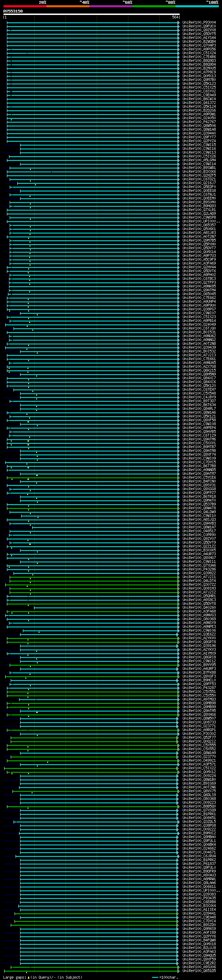Select the UniRef100_Q7XLR1 entry

coord(199,210)
